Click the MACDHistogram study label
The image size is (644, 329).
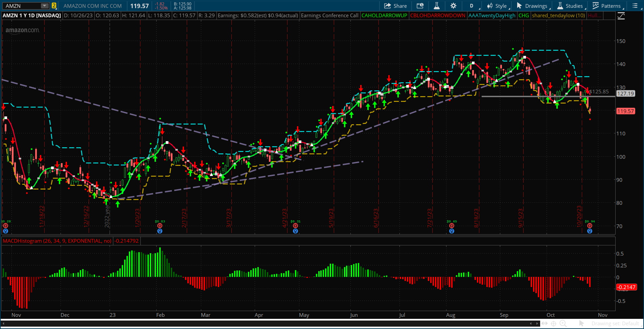57,241
